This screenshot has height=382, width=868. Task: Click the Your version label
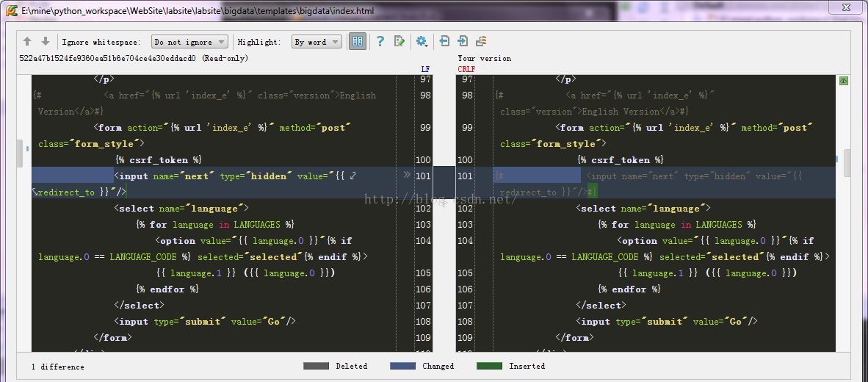click(485, 58)
